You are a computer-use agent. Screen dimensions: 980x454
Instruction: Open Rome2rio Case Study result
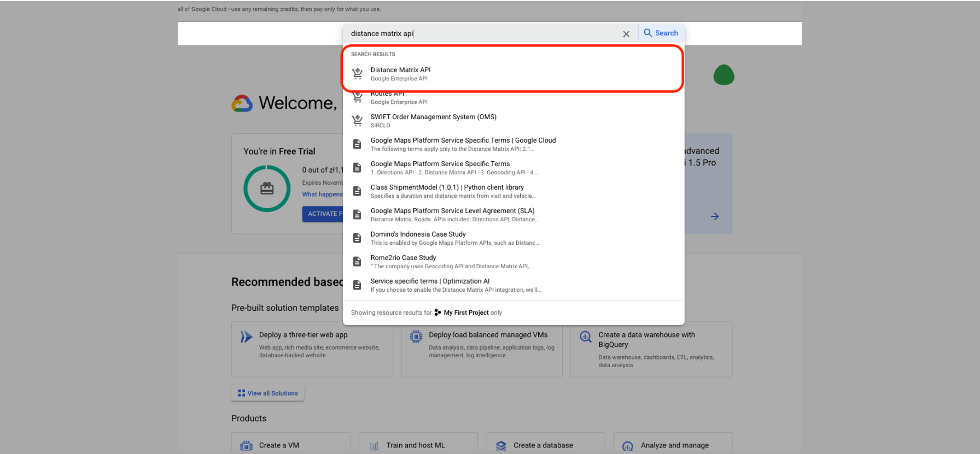[x=514, y=262]
